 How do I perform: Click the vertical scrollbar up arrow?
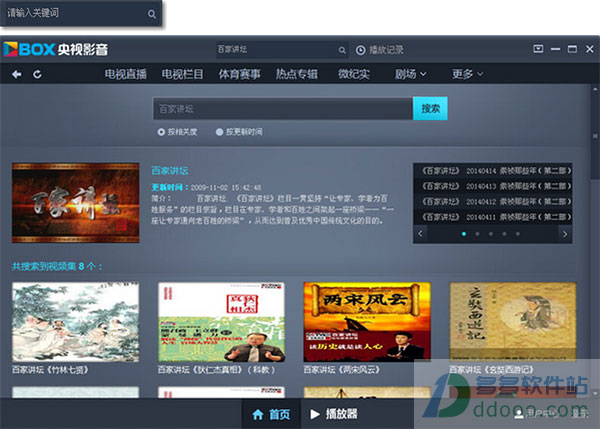click(595, 89)
